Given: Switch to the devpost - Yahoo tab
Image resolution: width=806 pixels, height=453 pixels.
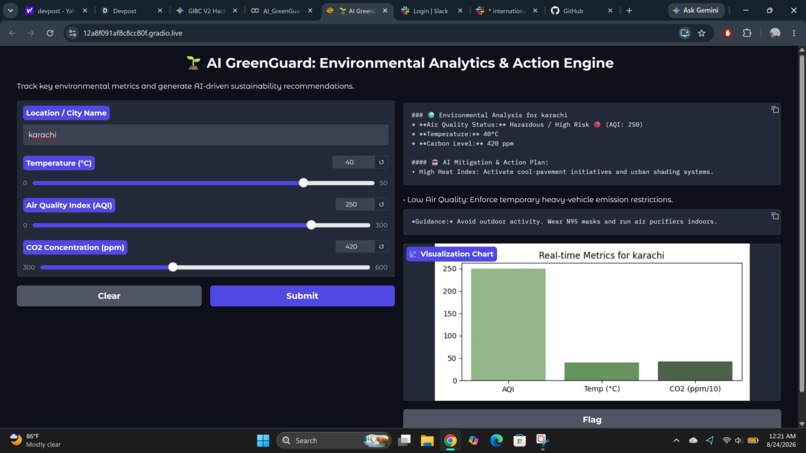Looking at the screenshot, I should coord(56,10).
